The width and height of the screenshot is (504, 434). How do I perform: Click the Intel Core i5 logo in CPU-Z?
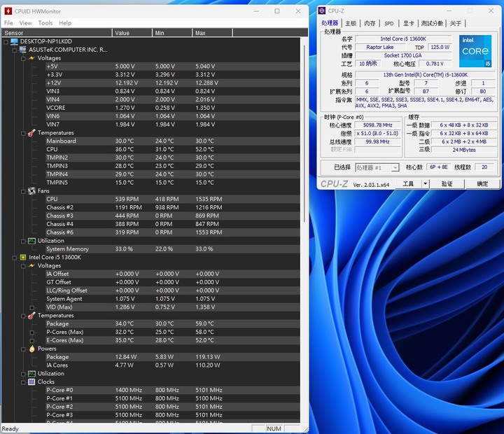pos(475,51)
